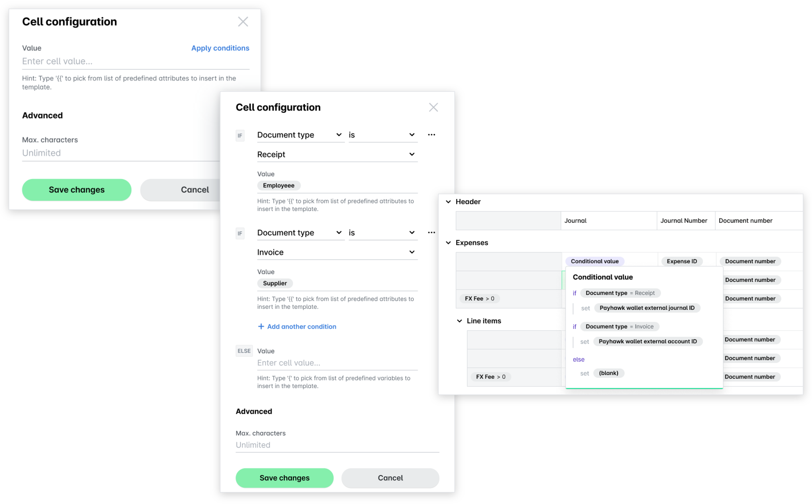Open more options for Invoice condition
Screen dimensions: 812x504
point(431,232)
